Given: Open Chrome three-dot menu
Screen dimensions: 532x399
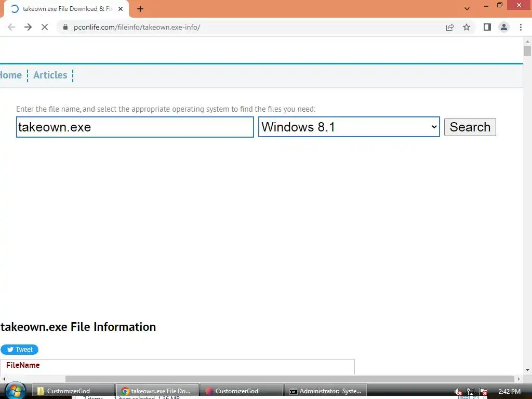Looking at the screenshot, I should [x=521, y=27].
